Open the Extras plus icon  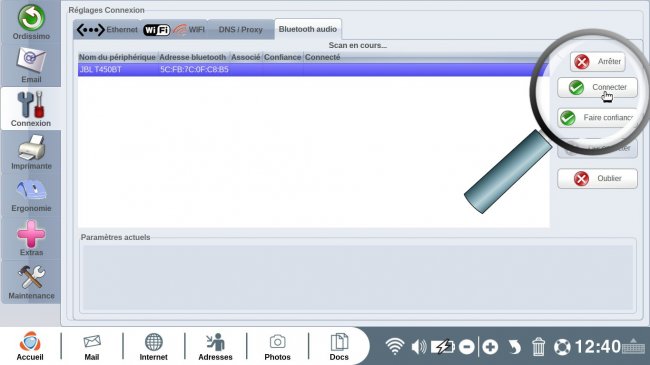tap(31, 238)
